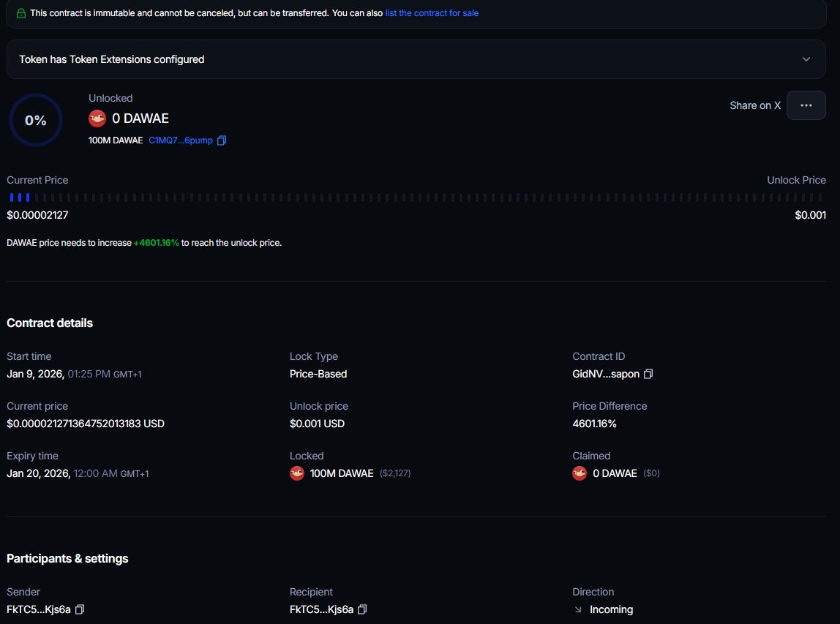Select the Expiry time Jan 20, 2026 value

78,473
